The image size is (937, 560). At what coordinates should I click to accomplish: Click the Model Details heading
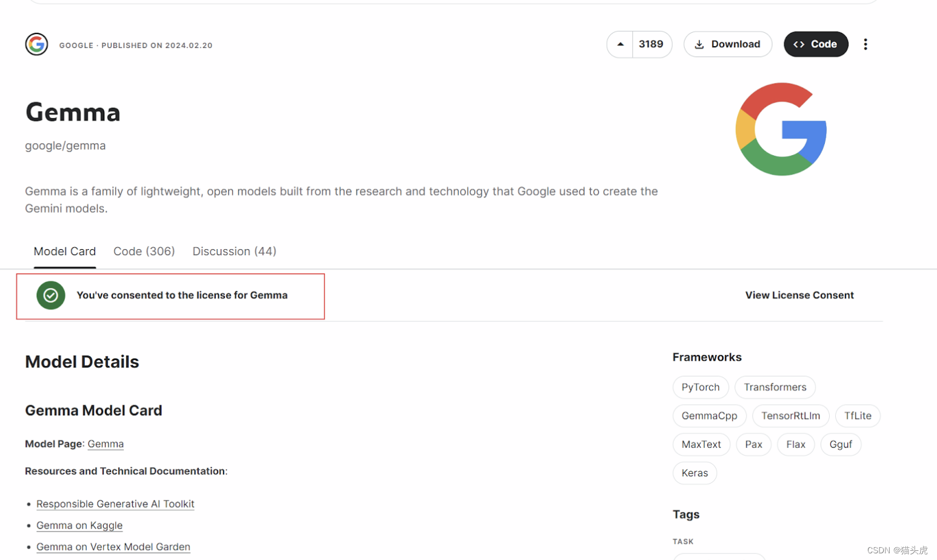point(82,362)
